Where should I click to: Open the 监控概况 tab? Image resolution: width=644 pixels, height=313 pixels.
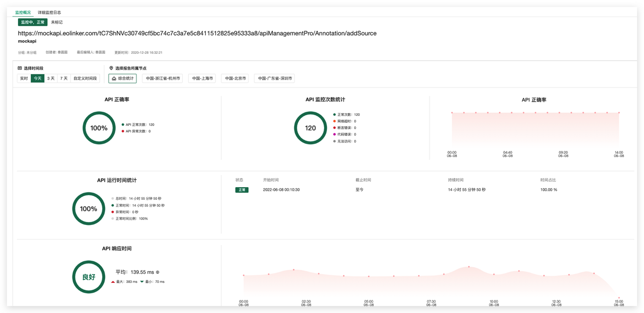point(23,13)
